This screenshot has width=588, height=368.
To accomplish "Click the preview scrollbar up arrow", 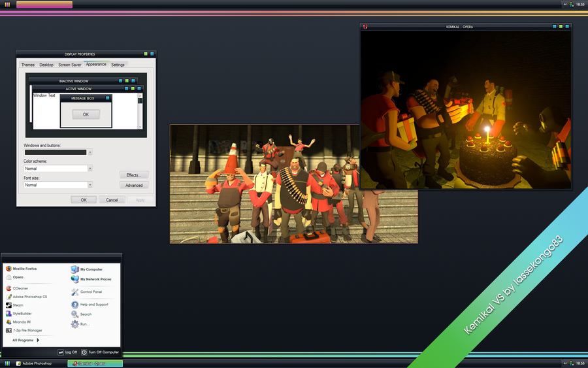I will point(140,96).
